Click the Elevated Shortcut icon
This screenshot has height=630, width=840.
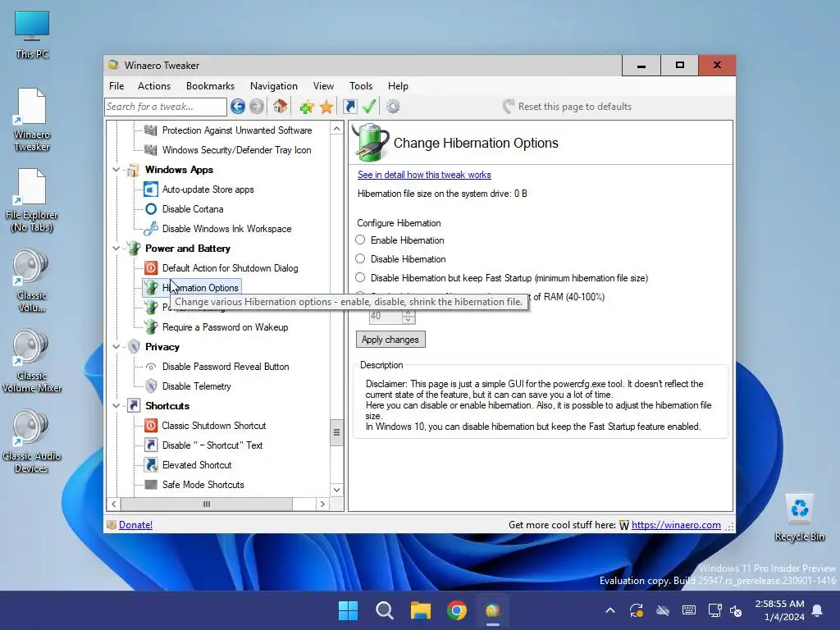[x=151, y=465]
